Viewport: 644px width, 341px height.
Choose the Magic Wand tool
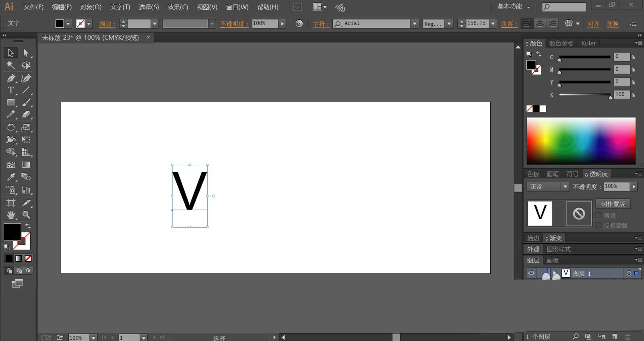[x=11, y=65]
